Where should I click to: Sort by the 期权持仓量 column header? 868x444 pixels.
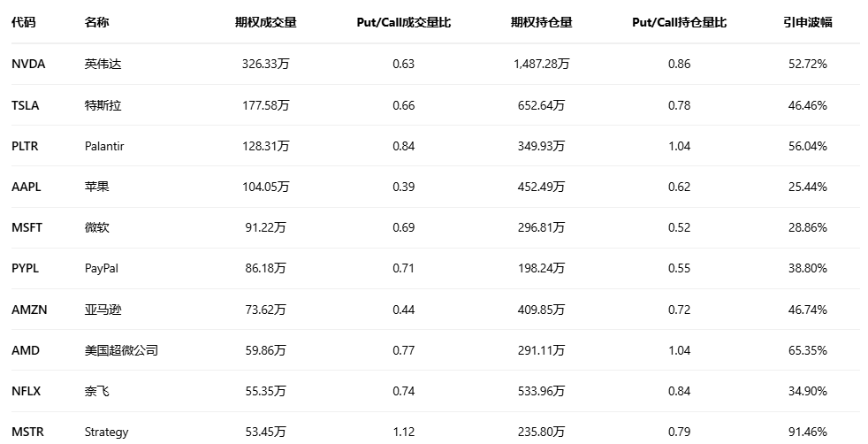point(541,22)
